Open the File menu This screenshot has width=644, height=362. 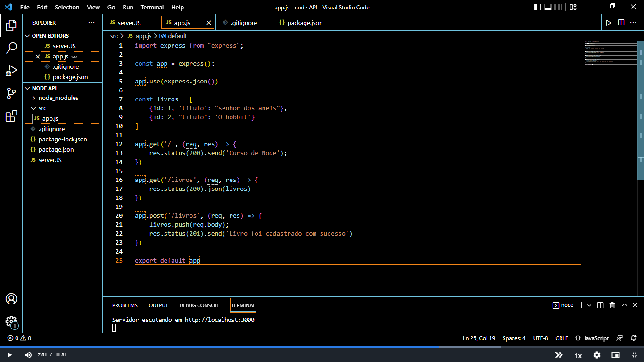coord(25,7)
